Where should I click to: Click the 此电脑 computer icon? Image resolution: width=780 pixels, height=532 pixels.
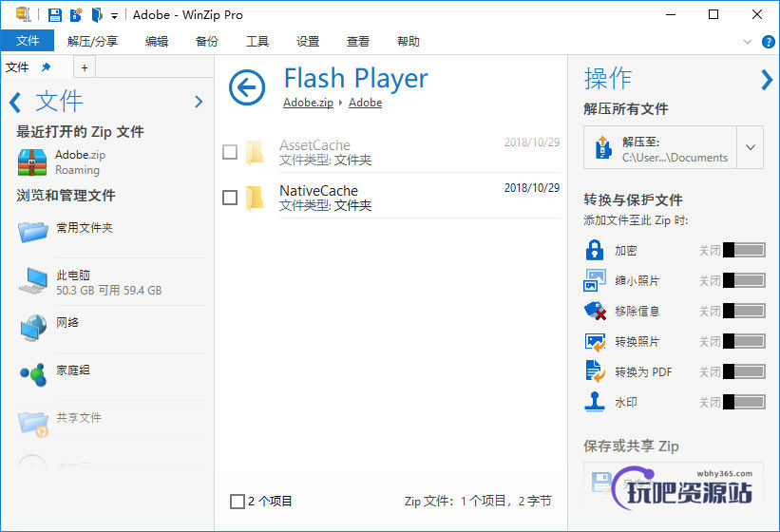tap(33, 280)
